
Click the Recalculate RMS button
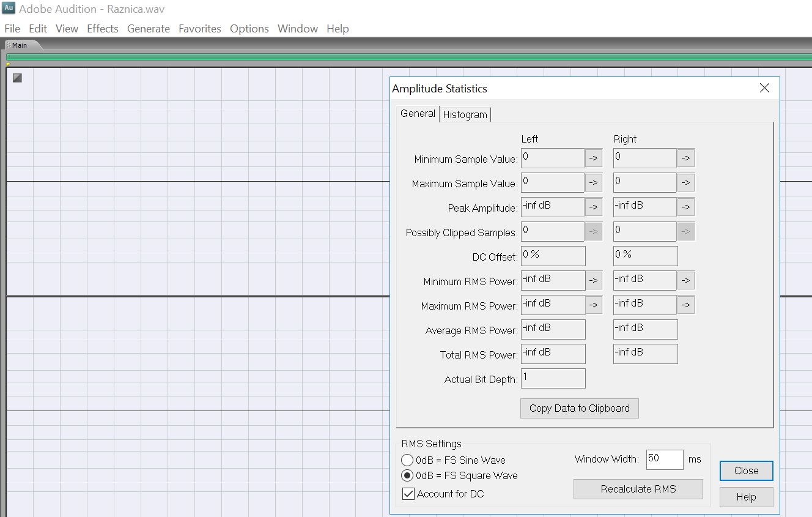(638, 489)
